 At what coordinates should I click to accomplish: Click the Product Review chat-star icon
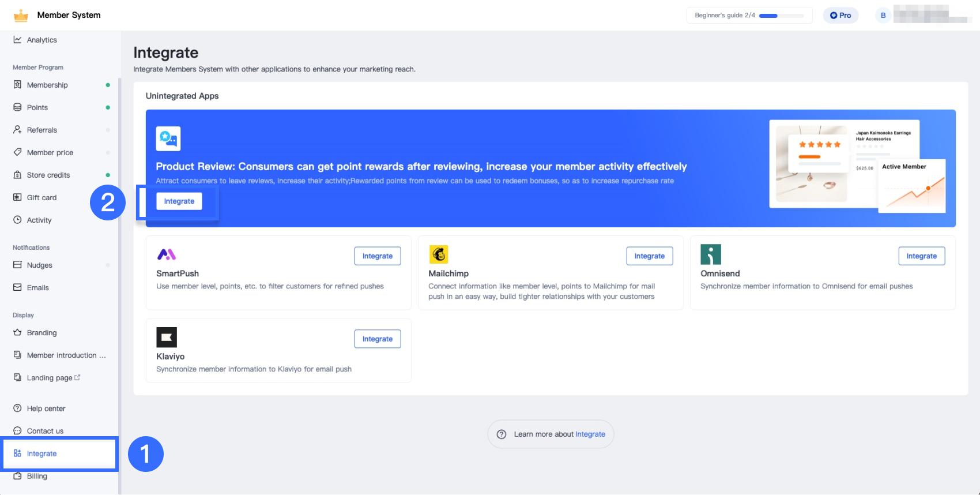click(168, 138)
